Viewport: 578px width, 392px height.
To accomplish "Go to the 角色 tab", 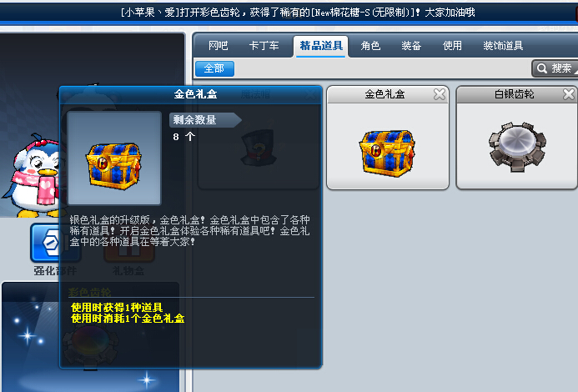I will pyautogui.click(x=370, y=46).
